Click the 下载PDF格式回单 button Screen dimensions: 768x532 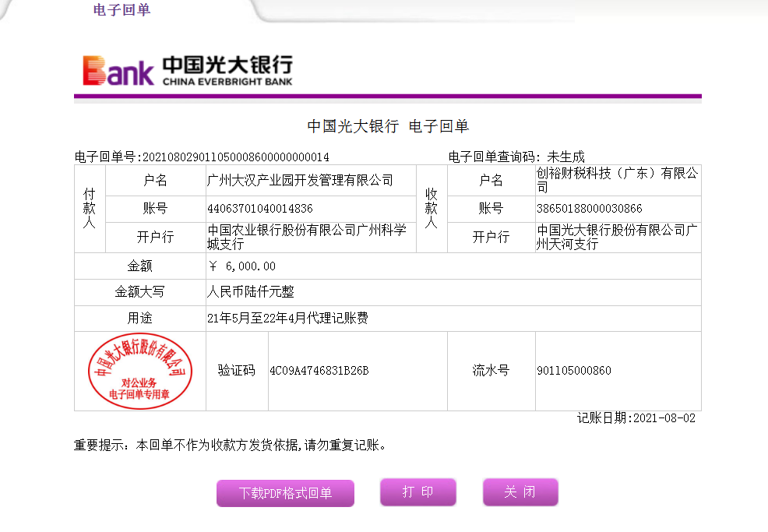[x=286, y=493]
